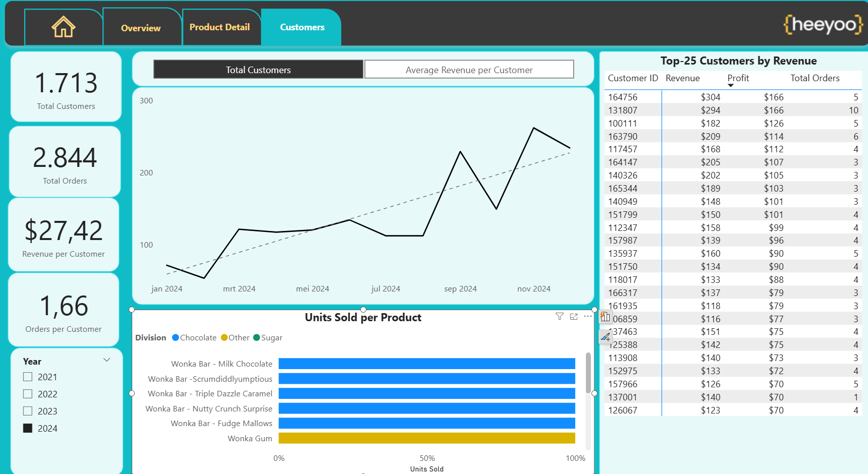This screenshot has height=474, width=868.
Task: Click the Total Customers card value 1.713
Action: click(66, 83)
